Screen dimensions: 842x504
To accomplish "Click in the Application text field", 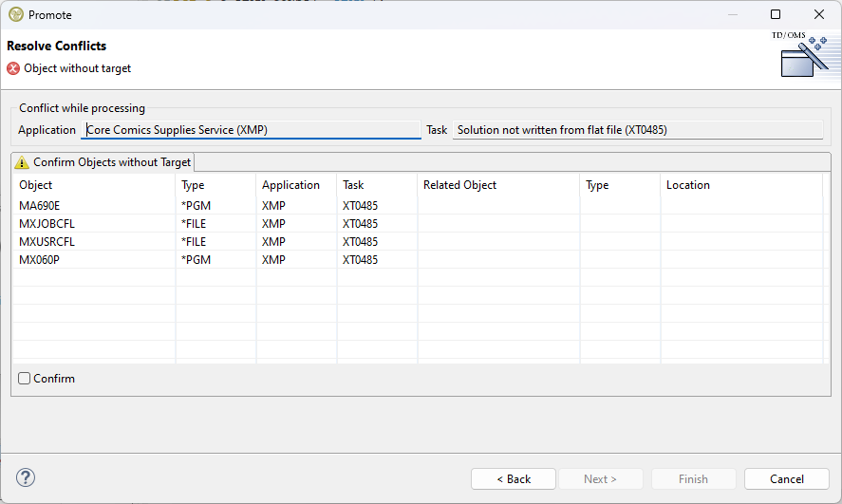I will point(251,130).
